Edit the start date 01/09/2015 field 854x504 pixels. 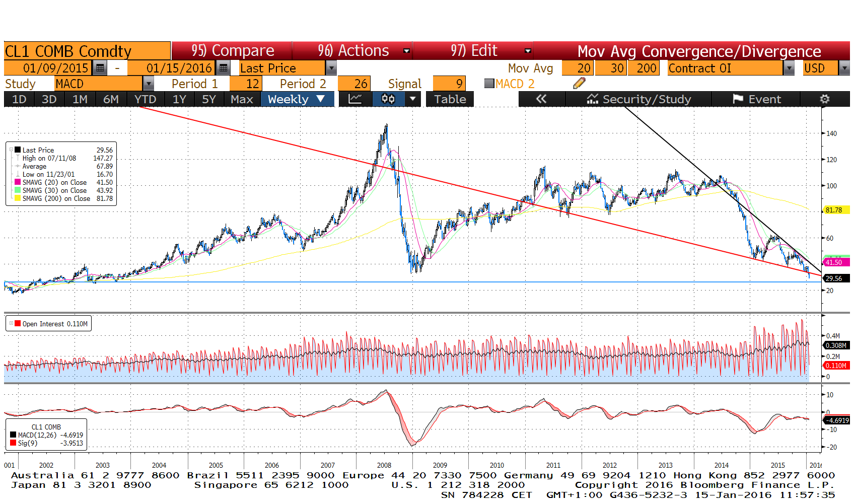48,67
